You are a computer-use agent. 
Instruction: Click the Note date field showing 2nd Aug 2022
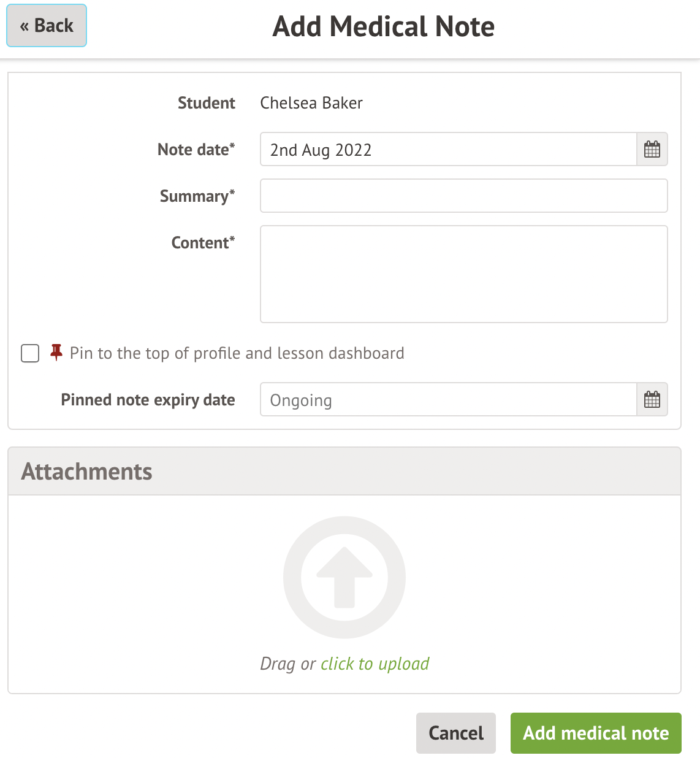coord(447,150)
